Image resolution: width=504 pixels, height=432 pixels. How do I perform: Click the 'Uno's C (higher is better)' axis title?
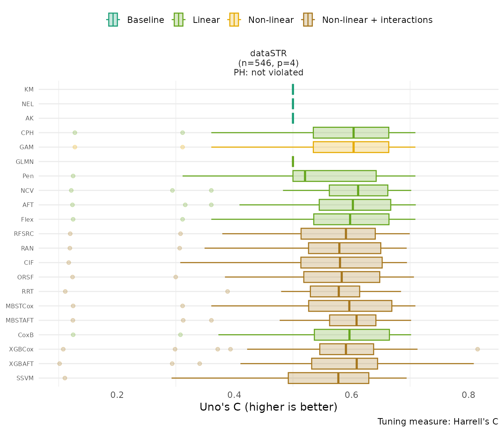[x=268, y=407]
